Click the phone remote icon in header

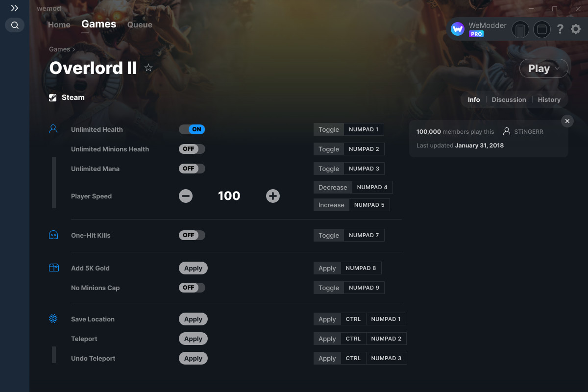520,30
